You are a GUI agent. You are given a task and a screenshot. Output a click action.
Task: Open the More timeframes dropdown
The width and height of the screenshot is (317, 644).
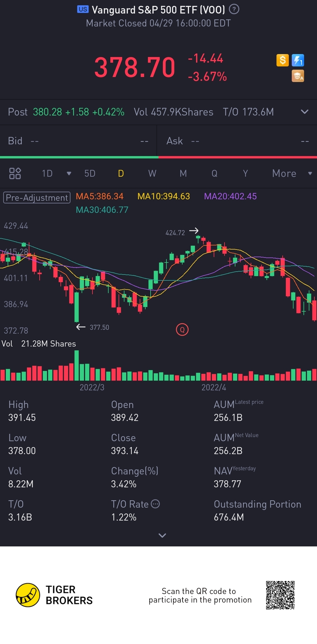(292, 173)
